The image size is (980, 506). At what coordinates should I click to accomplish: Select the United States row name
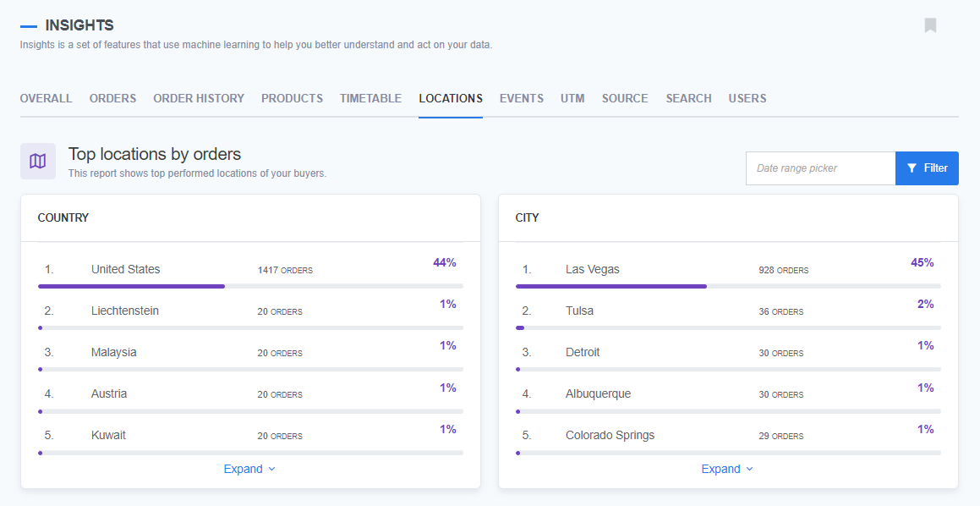coord(126,270)
